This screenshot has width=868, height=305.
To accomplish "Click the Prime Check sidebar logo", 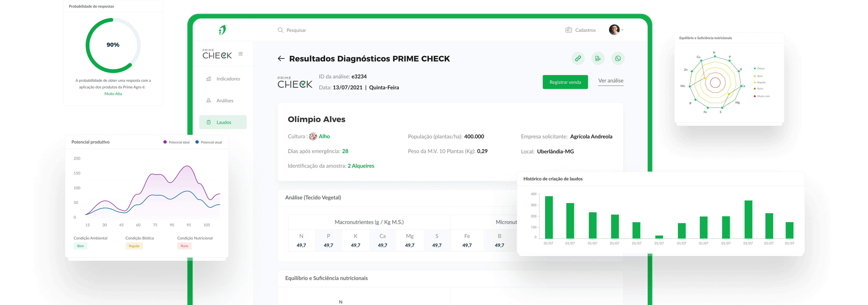I will (x=217, y=54).
